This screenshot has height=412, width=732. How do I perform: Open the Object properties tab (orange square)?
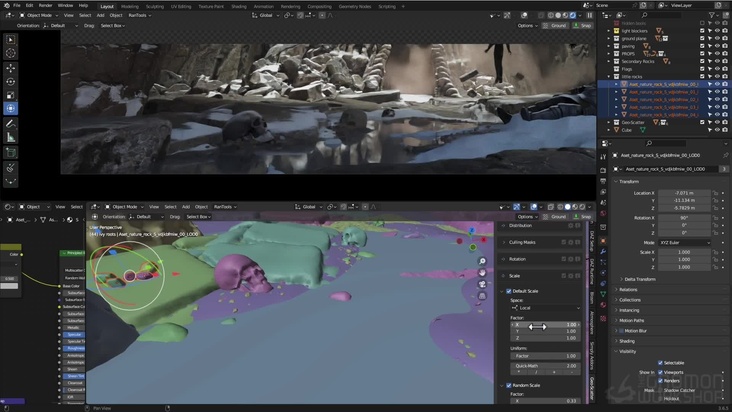[x=603, y=241]
